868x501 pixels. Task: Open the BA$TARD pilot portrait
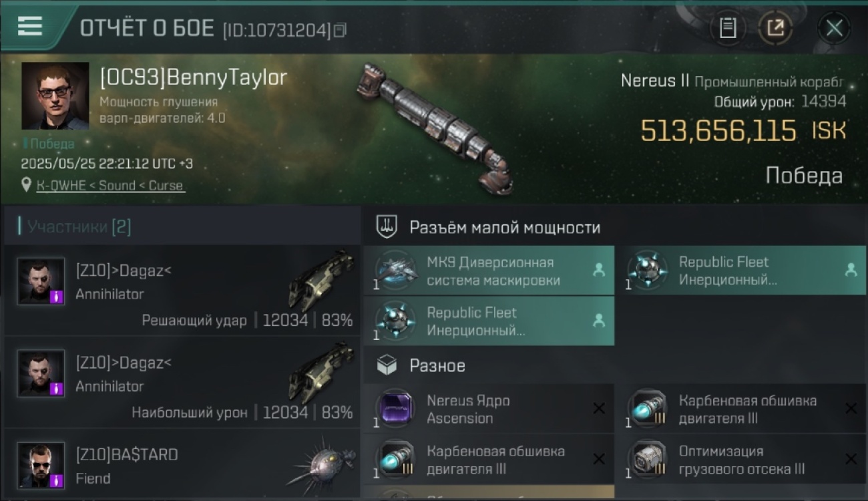coord(41,466)
